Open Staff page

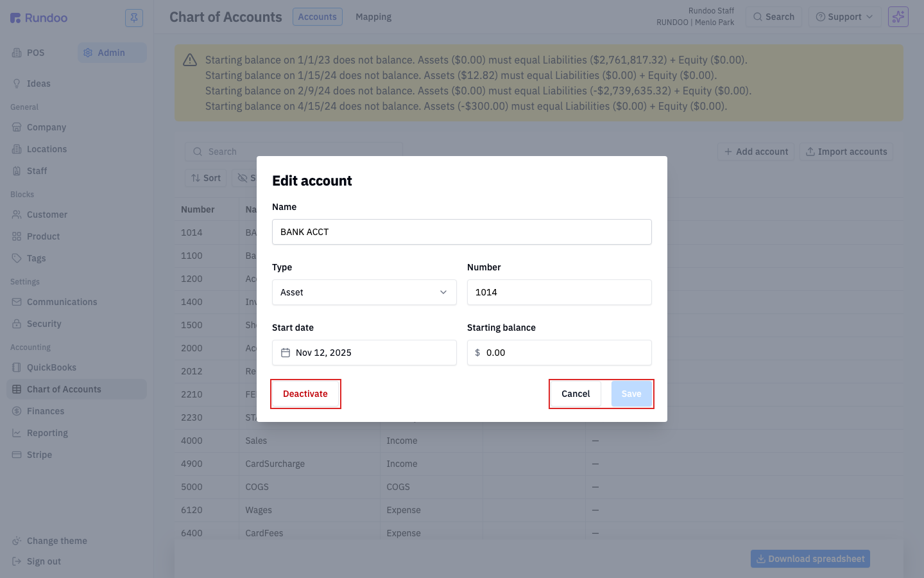pyautogui.click(x=76, y=171)
